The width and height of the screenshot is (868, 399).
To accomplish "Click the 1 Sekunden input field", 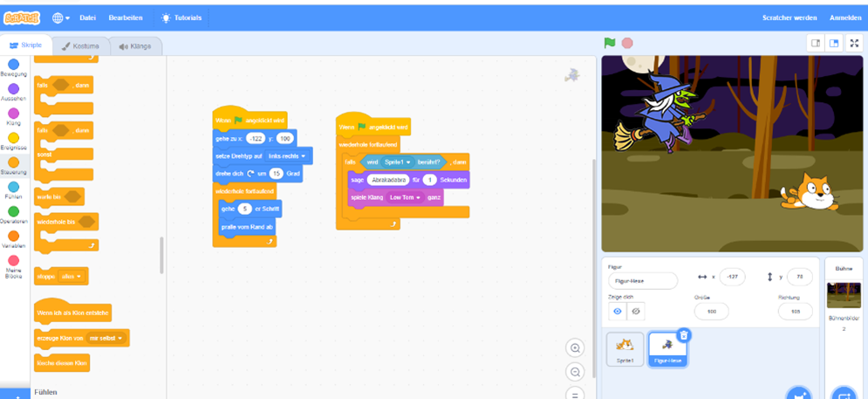I will pos(429,180).
